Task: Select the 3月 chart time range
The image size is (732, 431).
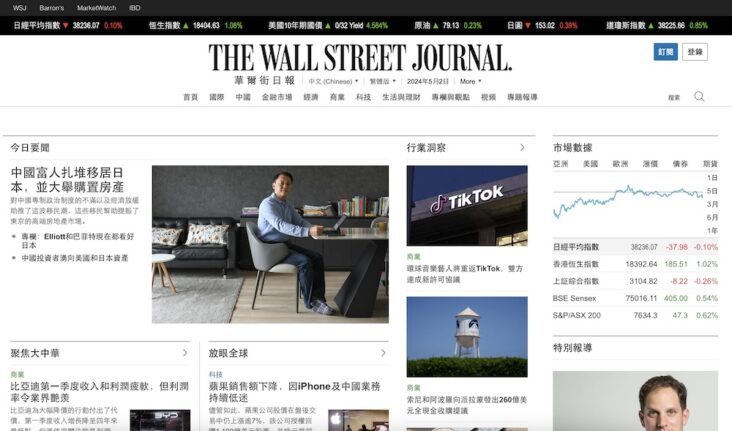Action: [x=712, y=204]
